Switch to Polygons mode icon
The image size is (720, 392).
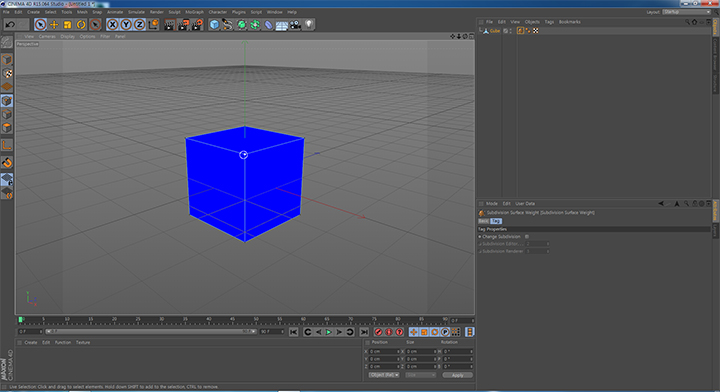[x=7, y=128]
